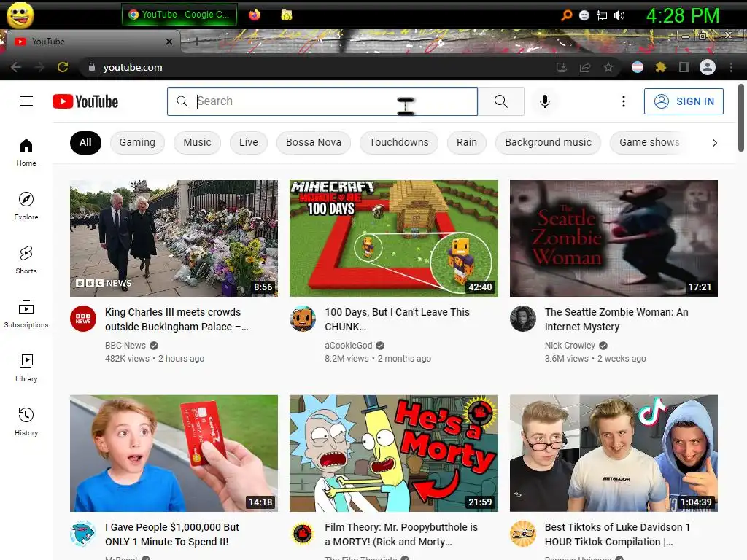Click Nick Crowley channel avatar

[523, 319]
